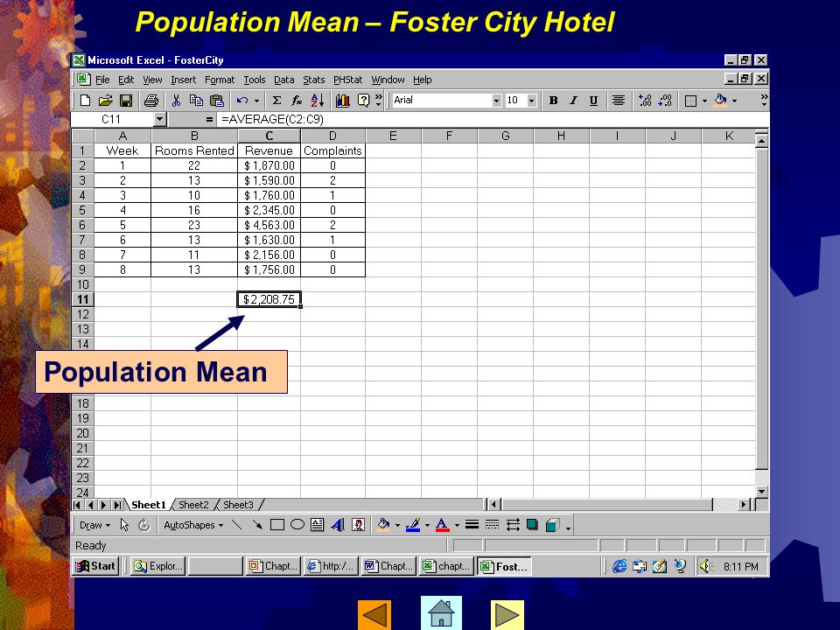Open the PHStat menu

347,80
